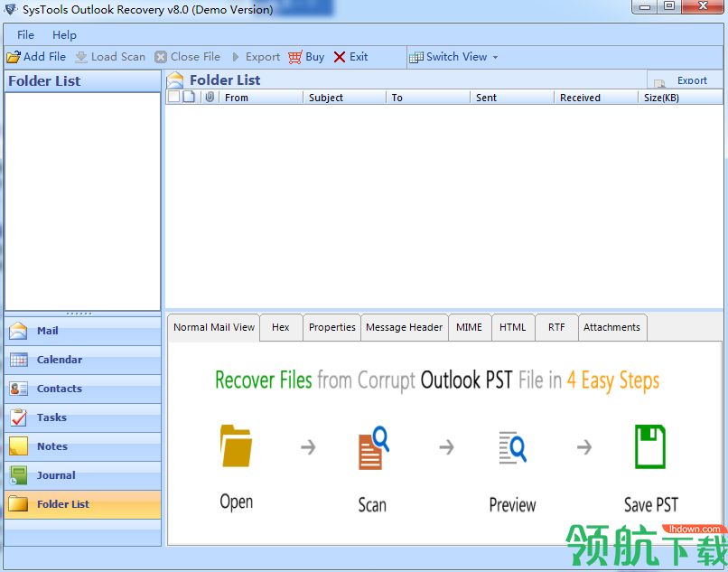This screenshot has height=572, width=728.
Task: Switch to the RTF tab
Action: 556,328
